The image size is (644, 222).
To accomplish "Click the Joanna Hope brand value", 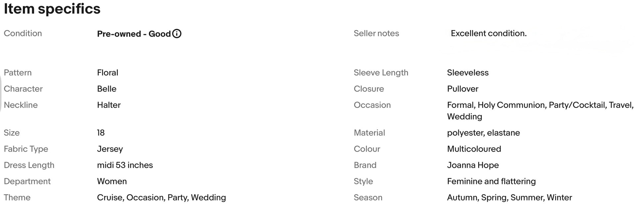I will click(473, 165).
